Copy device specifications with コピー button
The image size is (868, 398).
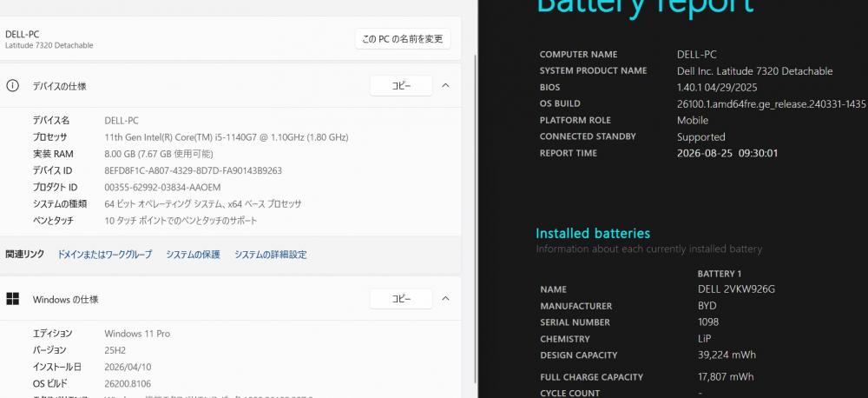(x=401, y=86)
